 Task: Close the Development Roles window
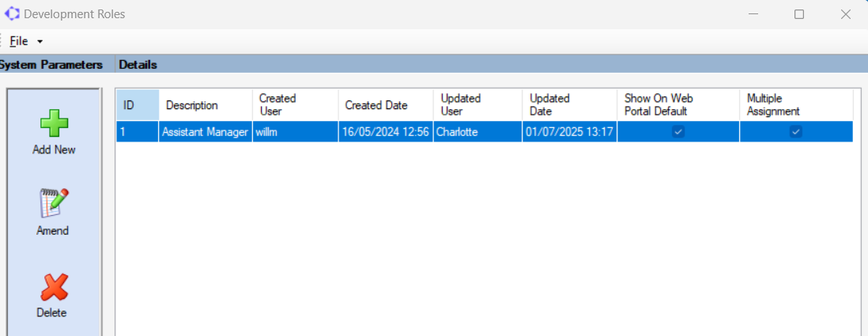[845, 14]
